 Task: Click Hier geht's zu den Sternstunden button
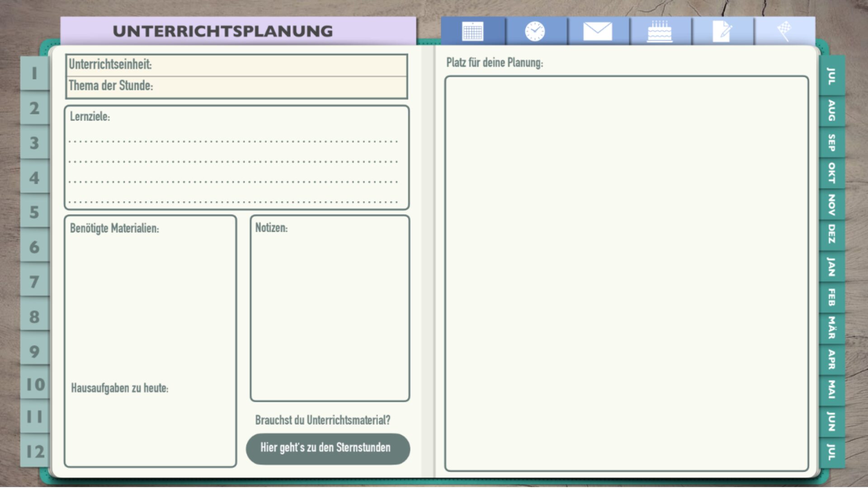[328, 448]
